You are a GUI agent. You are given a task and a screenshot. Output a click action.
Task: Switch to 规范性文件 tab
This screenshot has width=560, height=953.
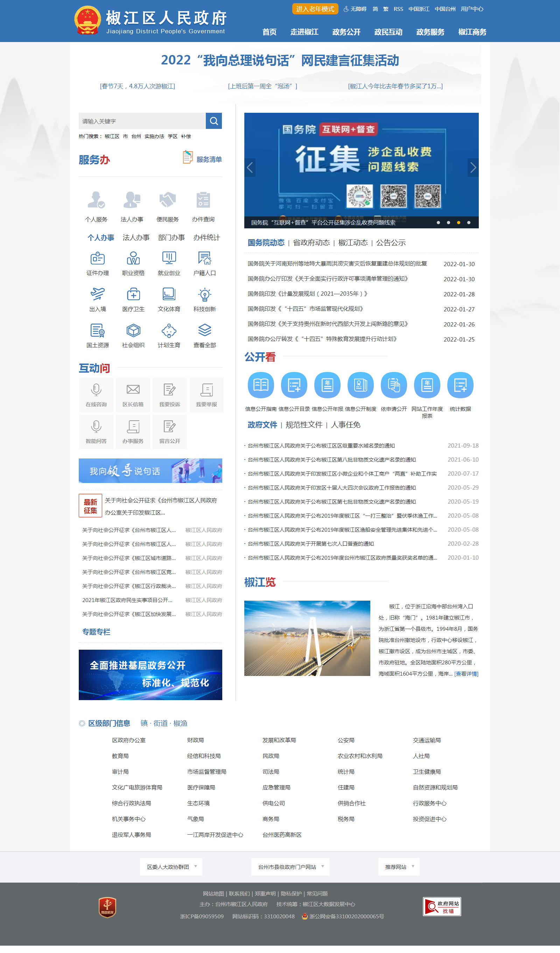click(304, 425)
